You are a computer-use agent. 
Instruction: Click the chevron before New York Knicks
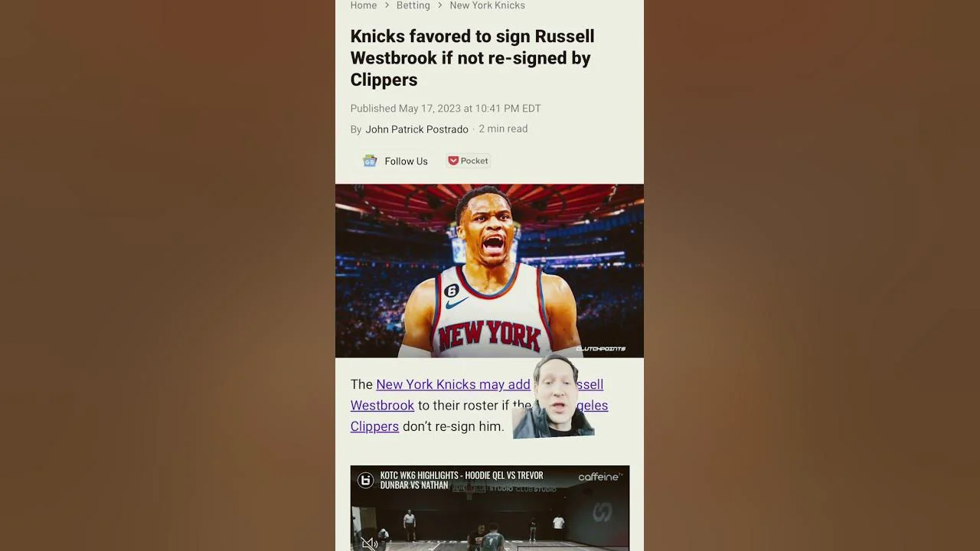pos(439,5)
